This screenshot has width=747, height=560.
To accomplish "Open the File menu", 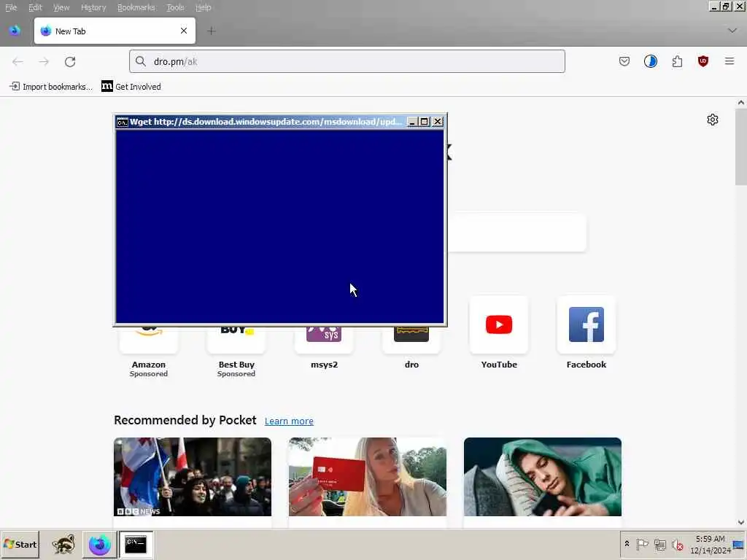I will point(11,7).
